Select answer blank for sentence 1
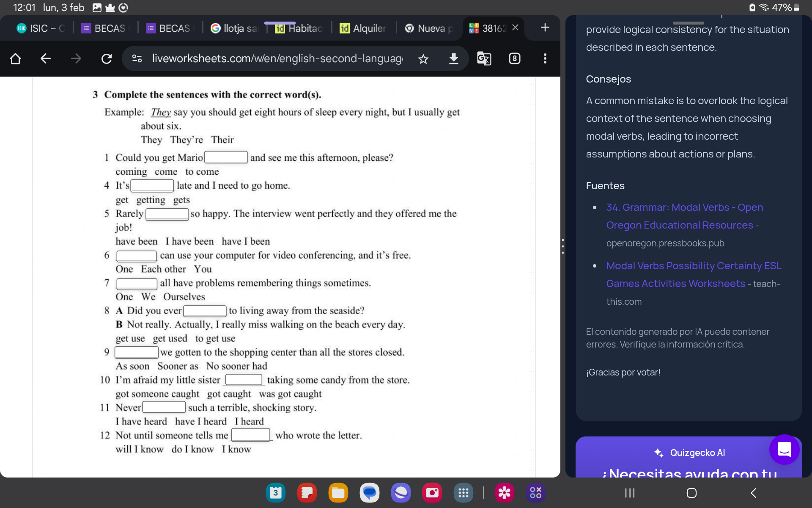 point(225,157)
